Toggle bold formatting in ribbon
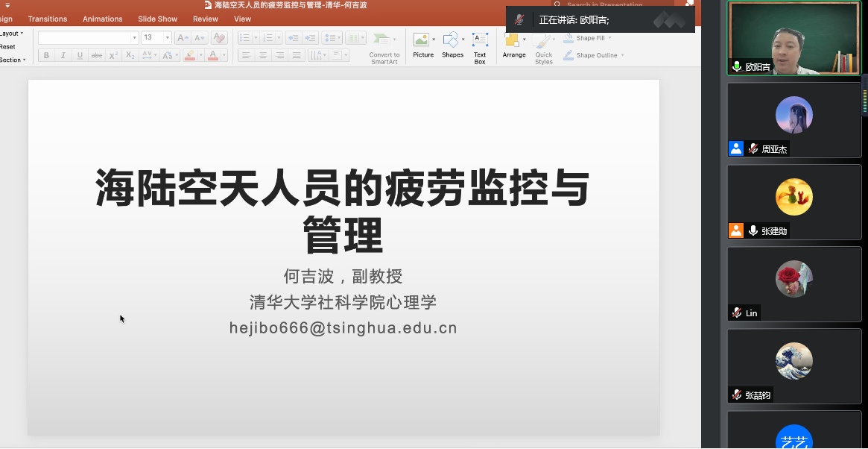Viewport: 868px width, 449px height. 46,55
